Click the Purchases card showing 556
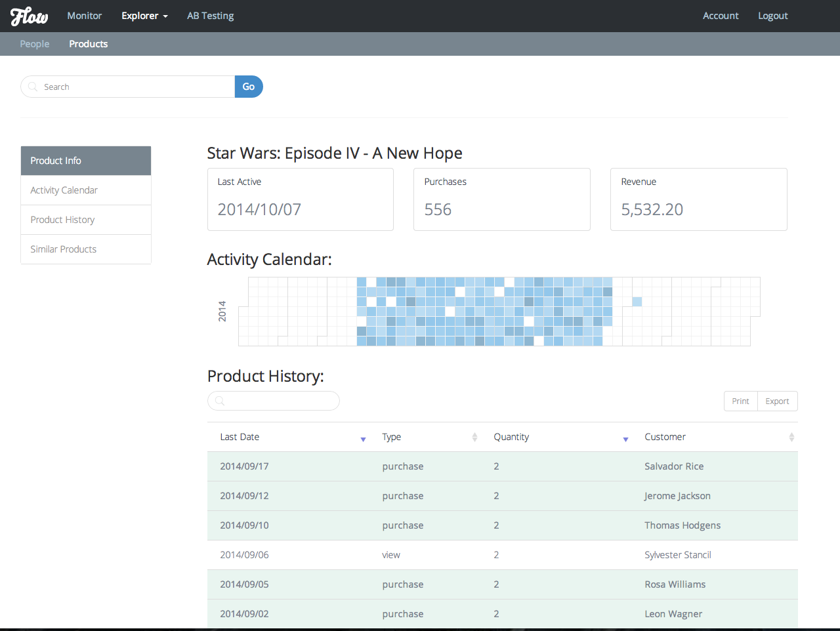The image size is (840, 631). click(x=502, y=199)
